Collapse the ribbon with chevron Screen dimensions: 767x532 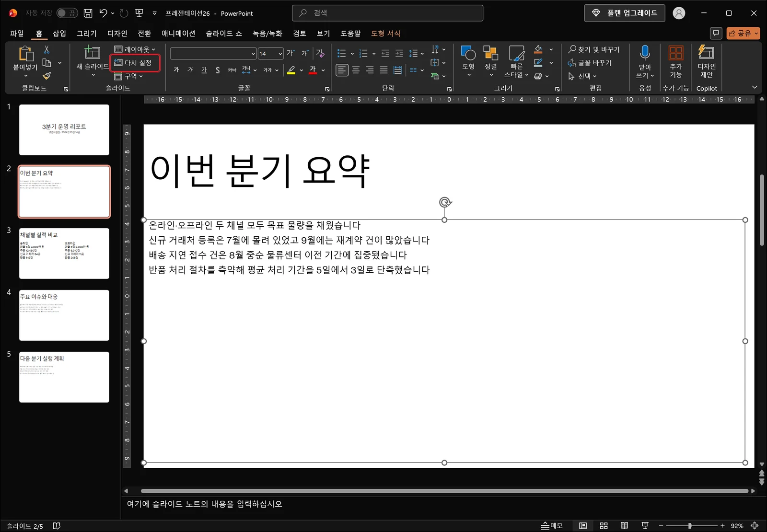click(755, 87)
